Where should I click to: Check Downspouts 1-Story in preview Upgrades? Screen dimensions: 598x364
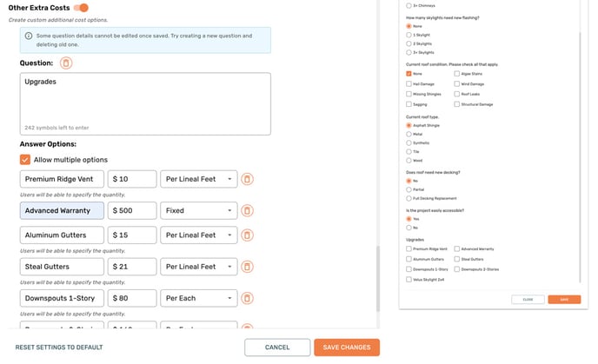point(409,269)
